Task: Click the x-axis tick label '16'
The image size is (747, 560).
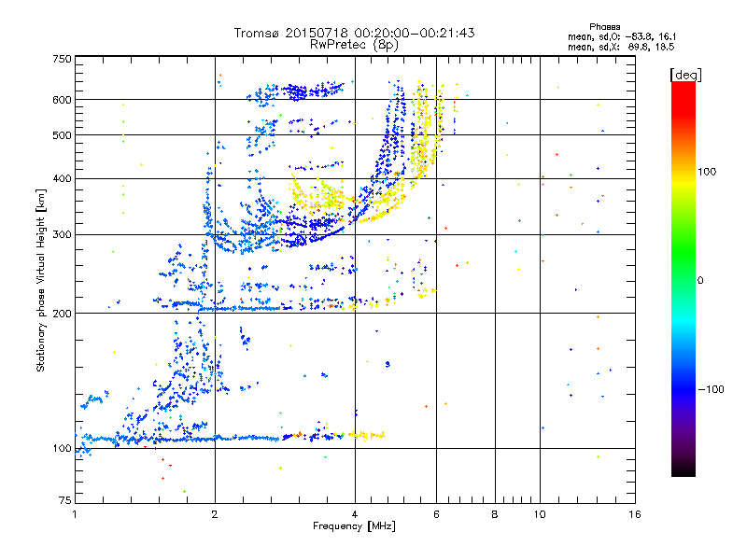Action: pyautogui.click(x=635, y=514)
